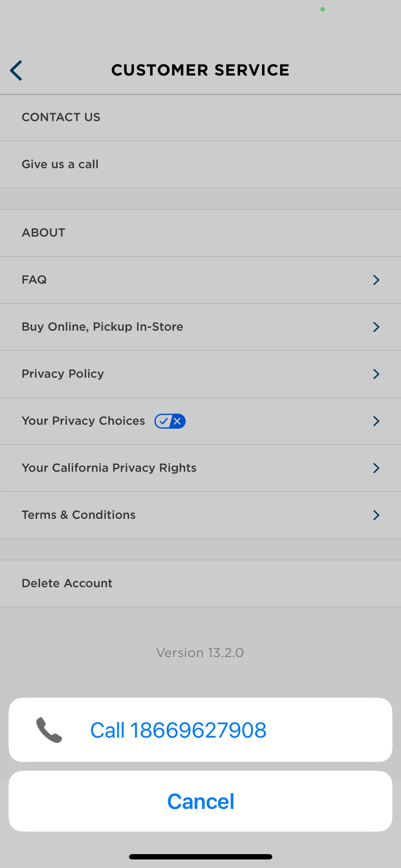This screenshot has height=868, width=401.
Task: Open the FAQ entry
Action: (200, 280)
